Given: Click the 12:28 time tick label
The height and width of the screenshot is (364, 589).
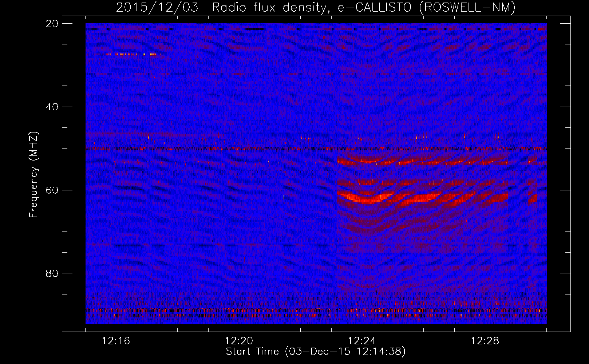Looking at the screenshot, I should pos(485,341).
